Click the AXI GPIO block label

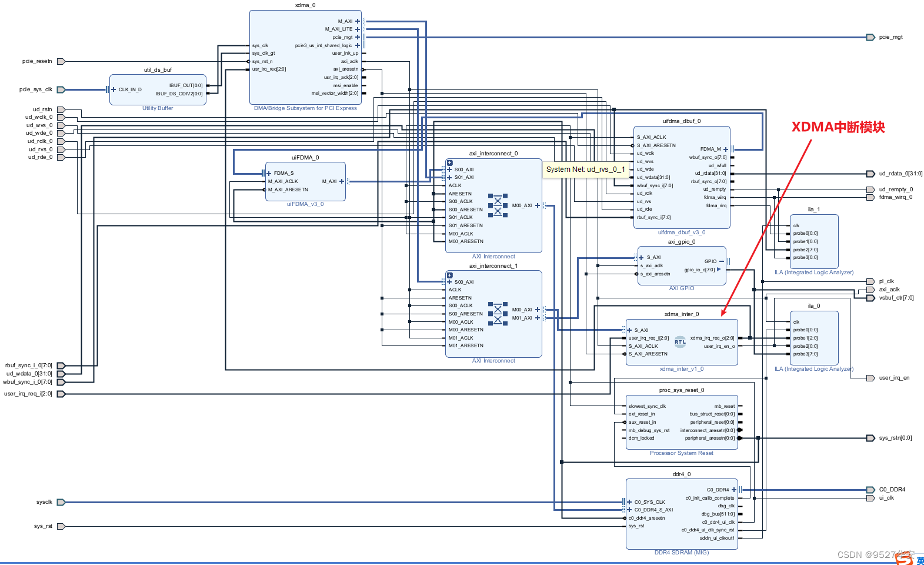coord(682,288)
